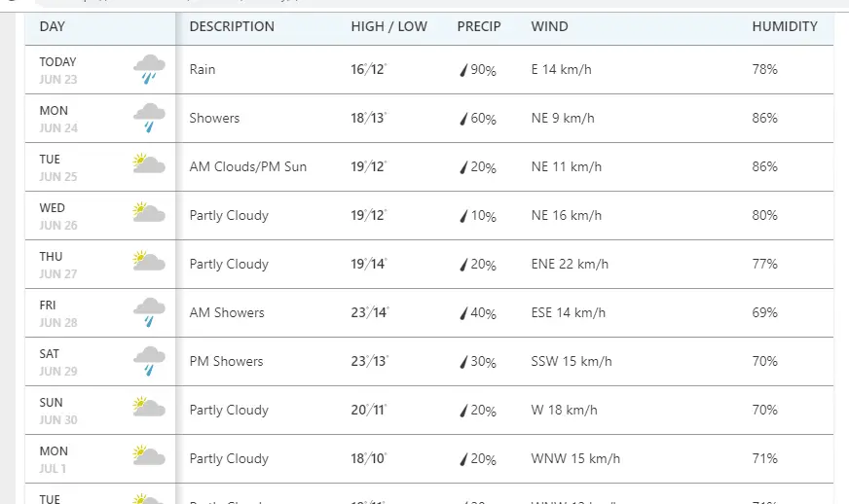Screen dimensions: 849x504
Task: Select the FRI JUN 28 day cell
Action: 100,313
